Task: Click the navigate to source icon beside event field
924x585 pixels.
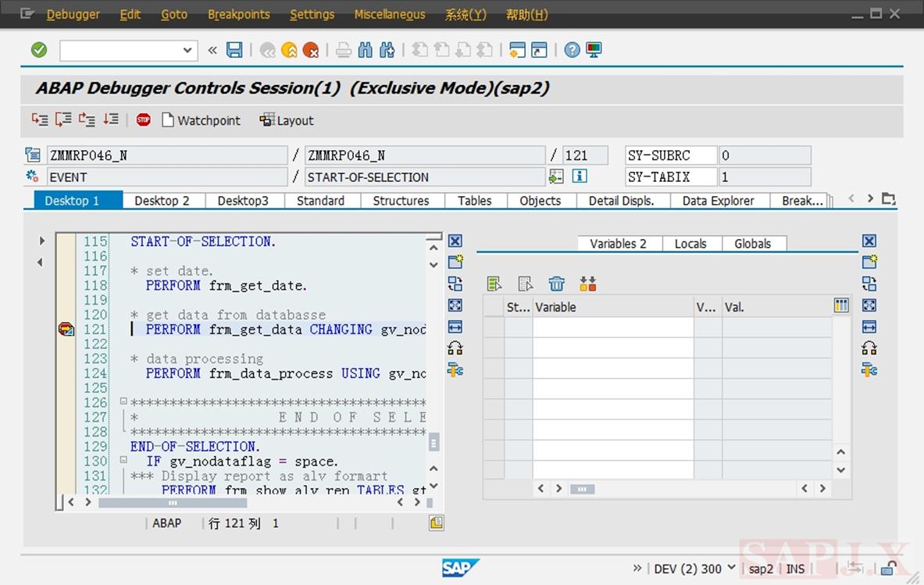Action: click(555, 177)
